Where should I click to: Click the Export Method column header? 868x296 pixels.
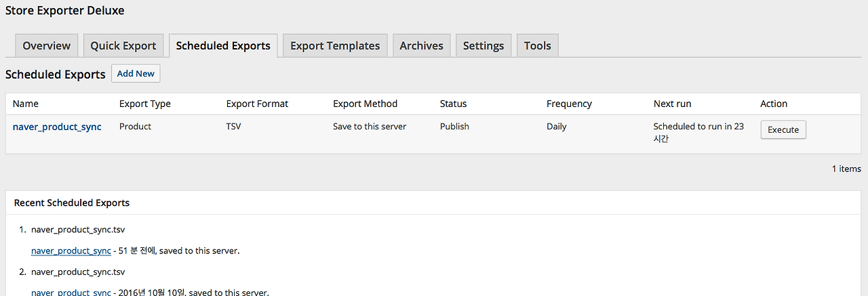(365, 104)
